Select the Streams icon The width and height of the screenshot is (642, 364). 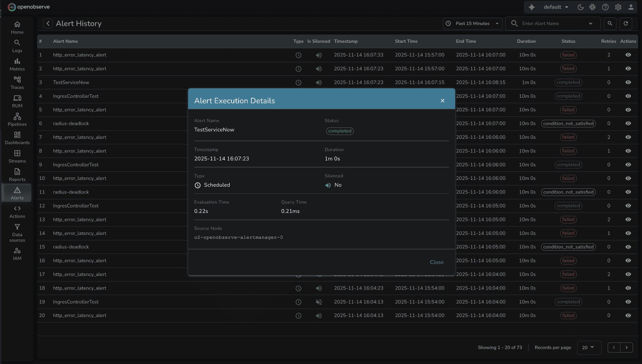tap(17, 155)
